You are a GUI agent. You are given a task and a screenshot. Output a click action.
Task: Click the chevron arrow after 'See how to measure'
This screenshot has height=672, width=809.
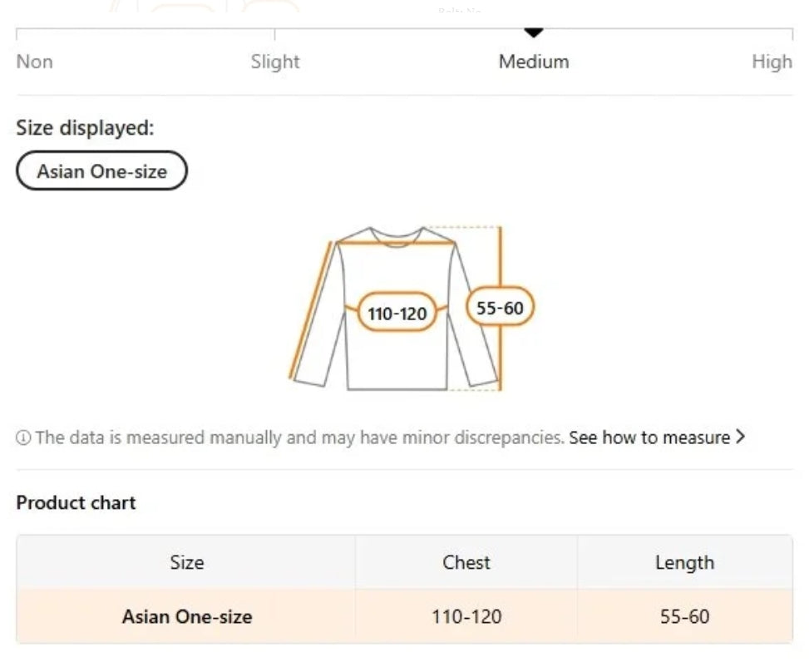[x=740, y=437]
